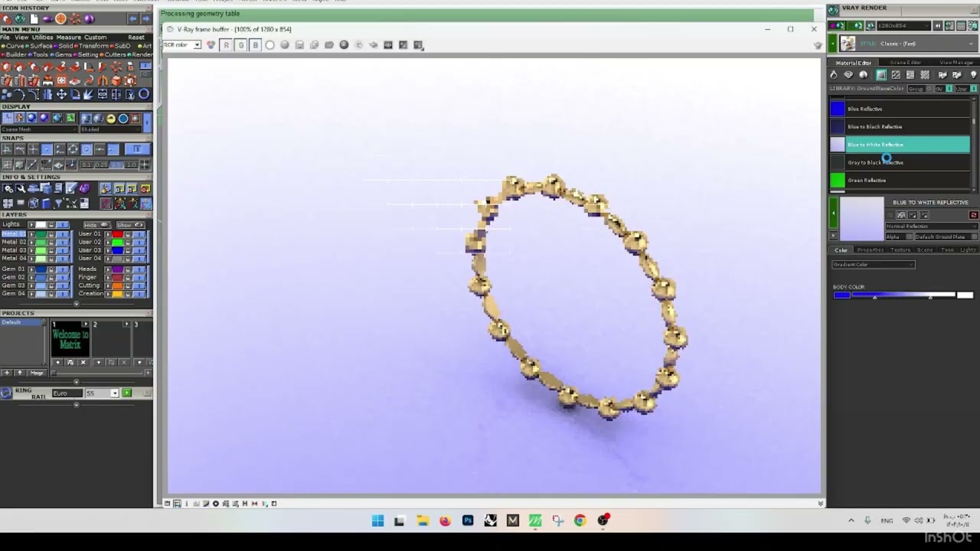This screenshot has width=980, height=551.
Task: Open the File menu
Action: tap(5, 37)
